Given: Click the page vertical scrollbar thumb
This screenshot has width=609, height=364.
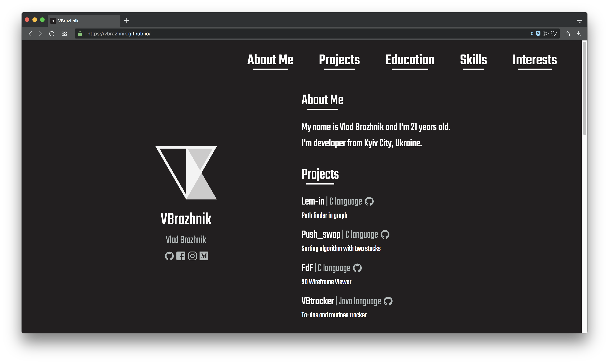Looking at the screenshot, I should [585, 88].
